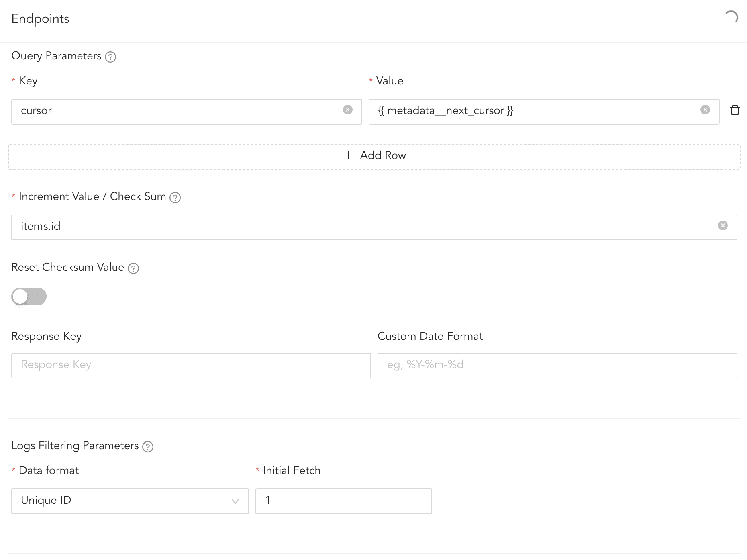
Task: Click the Query Parameters help icon
Action: pyautogui.click(x=110, y=57)
